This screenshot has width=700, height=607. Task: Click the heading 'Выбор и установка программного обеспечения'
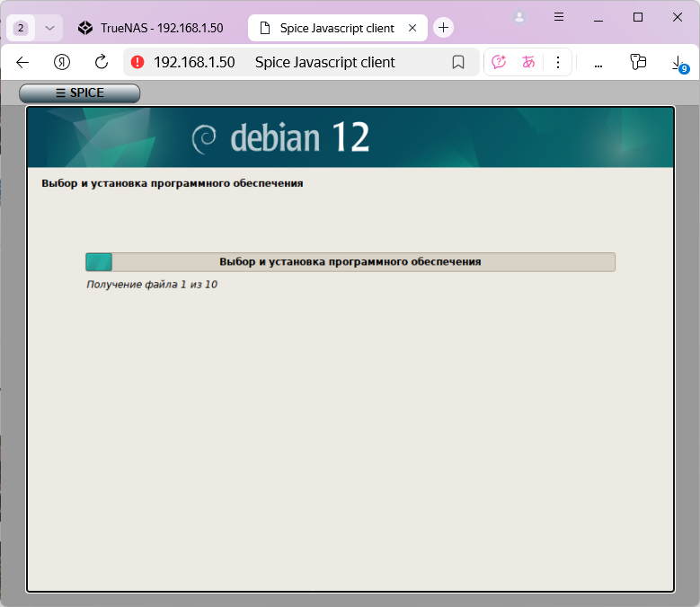(x=173, y=183)
